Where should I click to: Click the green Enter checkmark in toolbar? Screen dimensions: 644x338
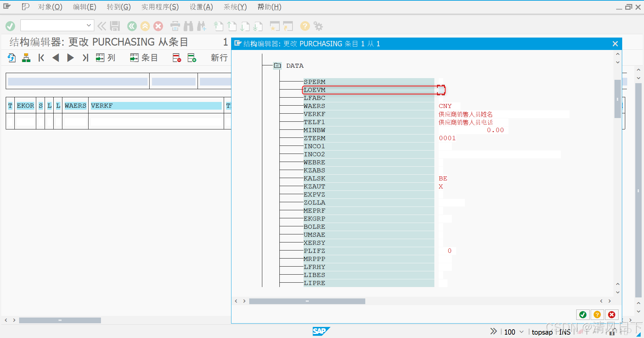click(10, 26)
